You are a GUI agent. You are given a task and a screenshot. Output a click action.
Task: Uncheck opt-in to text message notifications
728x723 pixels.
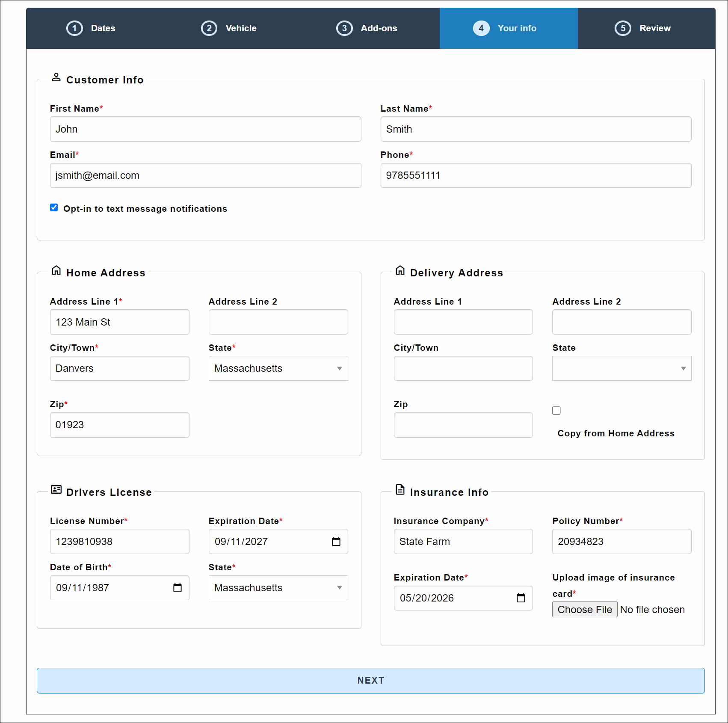pos(54,207)
